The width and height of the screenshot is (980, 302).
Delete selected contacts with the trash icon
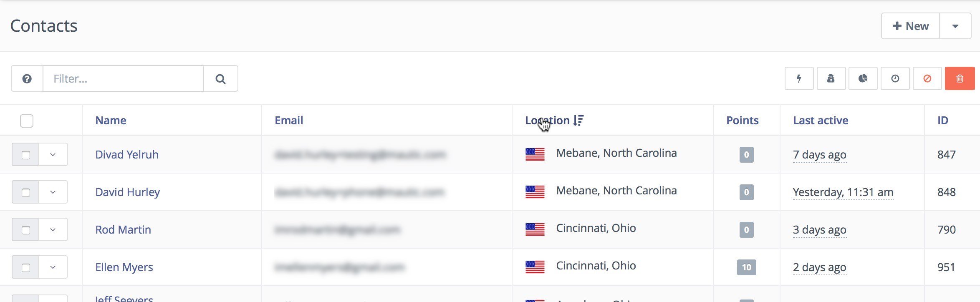pos(960,78)
